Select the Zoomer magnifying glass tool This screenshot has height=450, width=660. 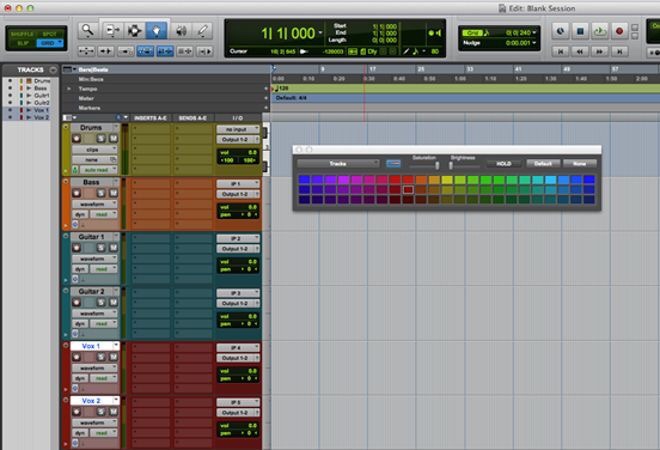click(88, 30)
